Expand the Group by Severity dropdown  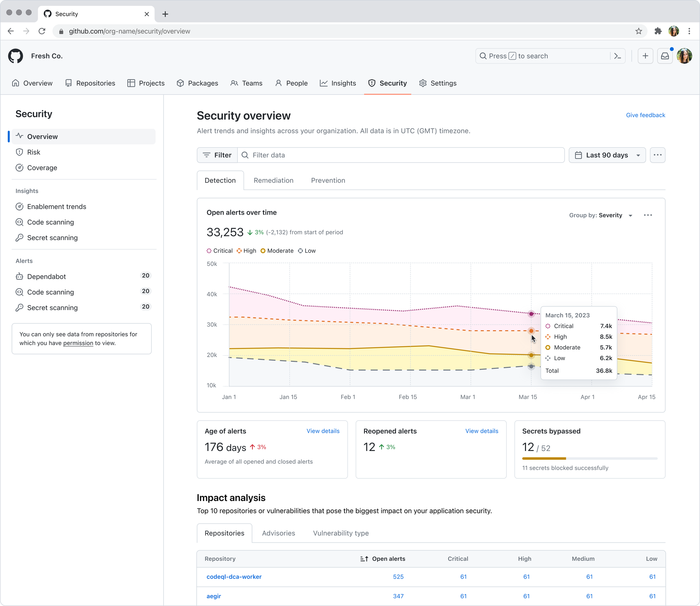[601, 215]
